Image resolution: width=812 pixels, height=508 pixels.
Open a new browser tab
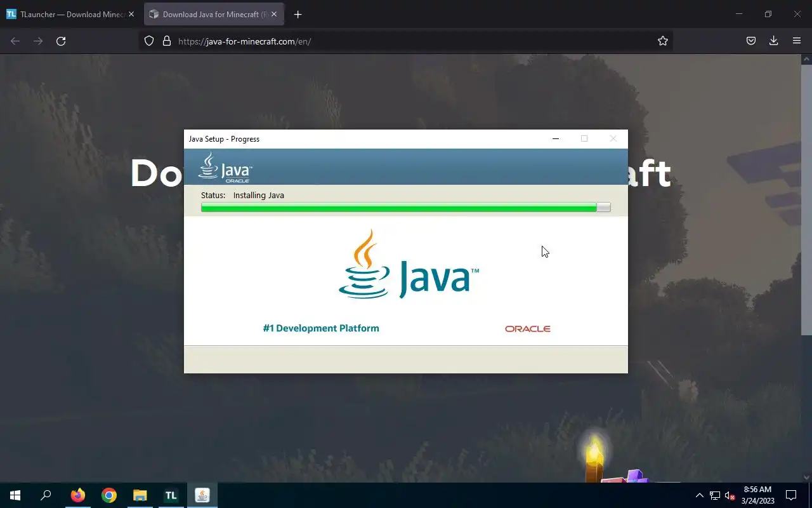click(x=298, y=14)
